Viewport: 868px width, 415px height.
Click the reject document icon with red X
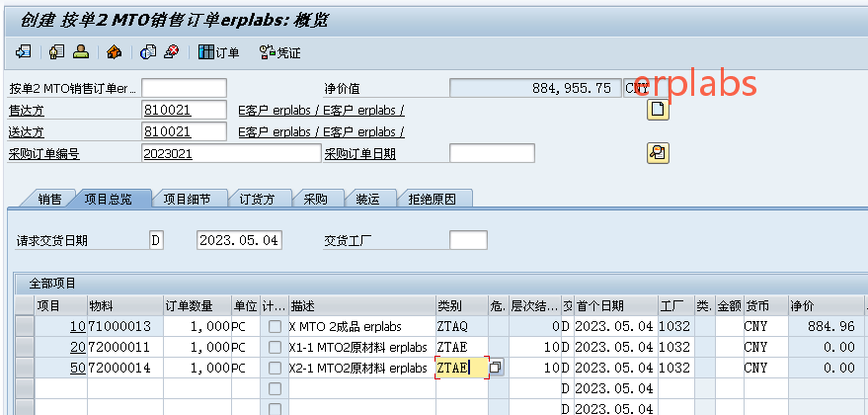click(172, 52)
